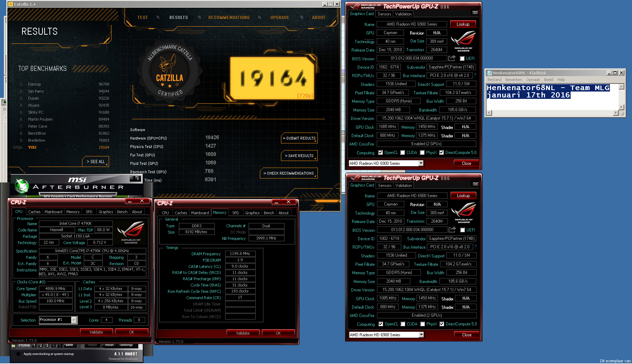Click Bus Interface question mark in lower GPU-Z
632x364 pixels.
point(475,247)
